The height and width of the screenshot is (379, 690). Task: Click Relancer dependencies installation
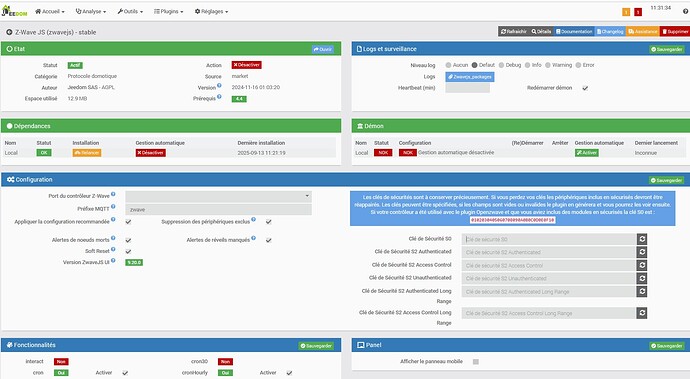pyautogui.click(x=87, y=153)
